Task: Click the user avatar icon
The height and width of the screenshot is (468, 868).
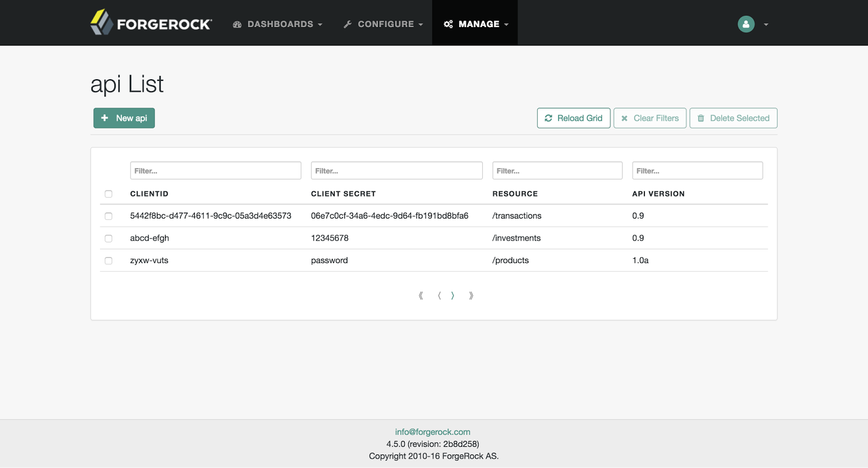Action: [746, 24]
